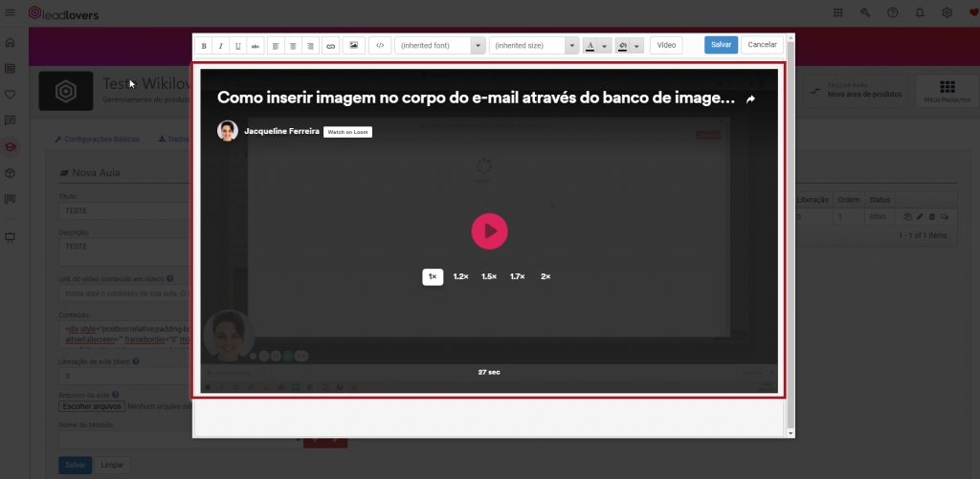
Task: Center align the text
Action: coord(293,45)
